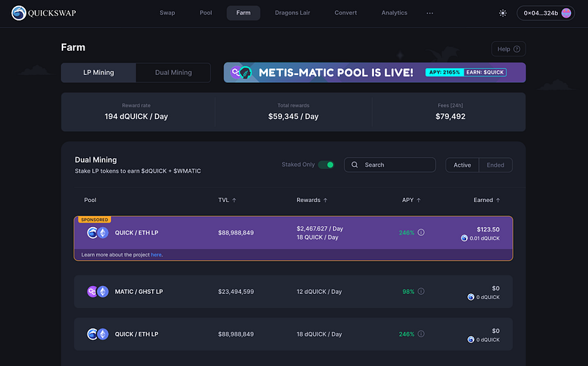
Task: Expand the MATIC / GHST LP row
Action: [x=293, y=292]
